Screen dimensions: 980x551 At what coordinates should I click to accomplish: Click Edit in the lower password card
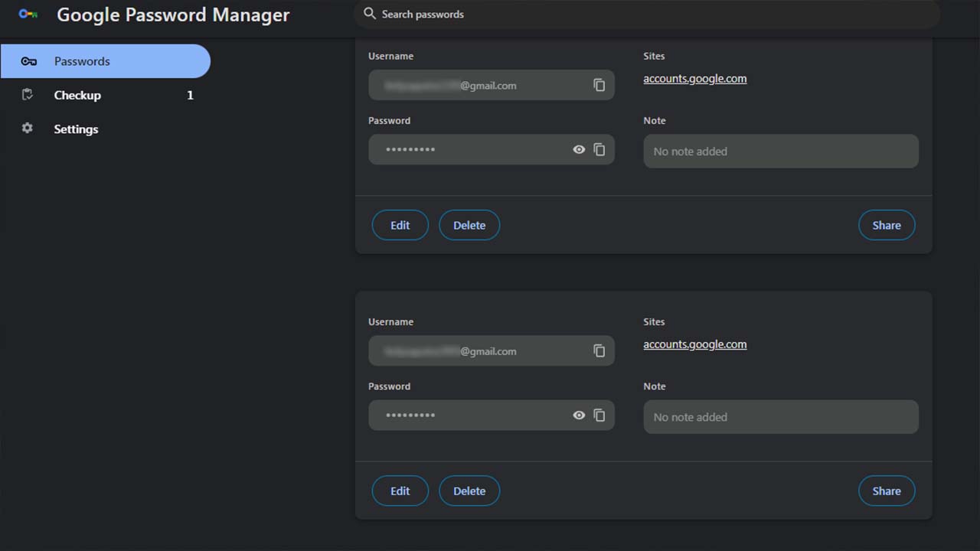pyautogui.click(x=400, y=491)
